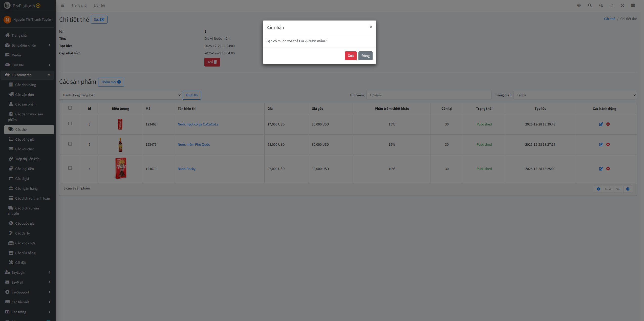Toggle the select-all checkbox in table header
Viewport: 644px width, 321px height.
coord(70,108)
